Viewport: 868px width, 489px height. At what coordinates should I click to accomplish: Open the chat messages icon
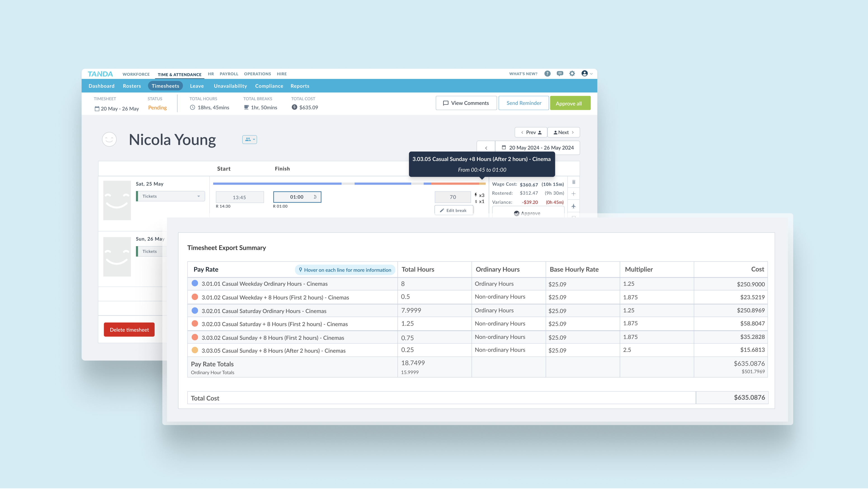[x=560, y=73]
